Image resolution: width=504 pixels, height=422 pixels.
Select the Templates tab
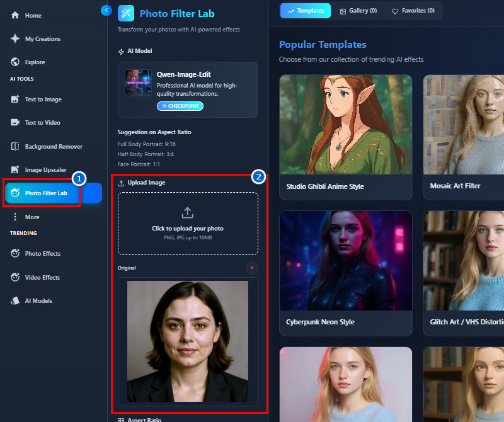point(306,11)
